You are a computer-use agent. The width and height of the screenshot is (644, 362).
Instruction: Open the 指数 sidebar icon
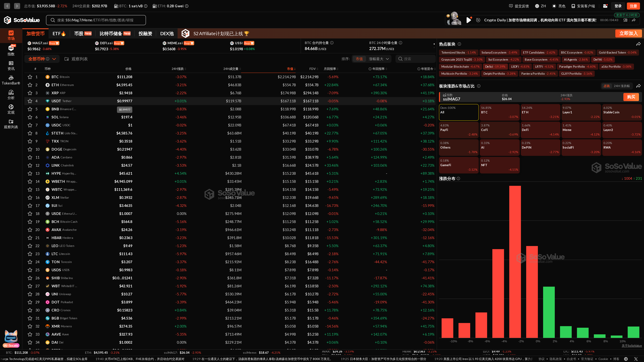pyautogui.click(x=11, y=50)
